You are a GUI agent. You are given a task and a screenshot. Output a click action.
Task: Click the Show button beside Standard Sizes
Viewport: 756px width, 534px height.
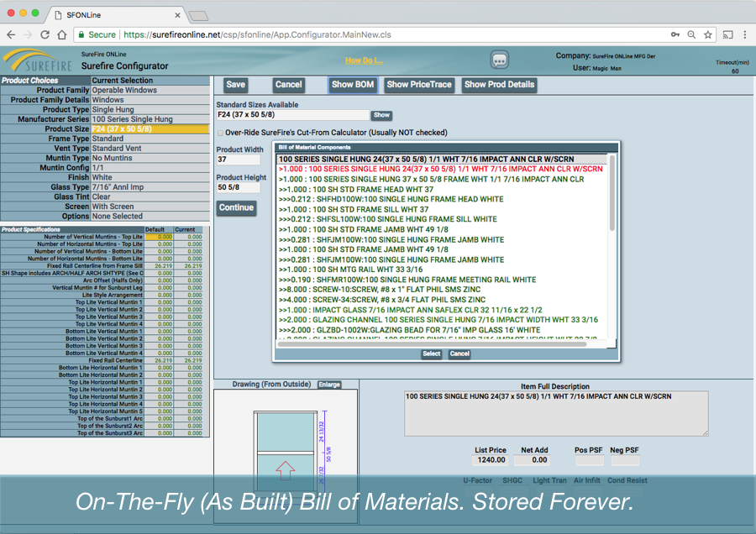(381, 115)
